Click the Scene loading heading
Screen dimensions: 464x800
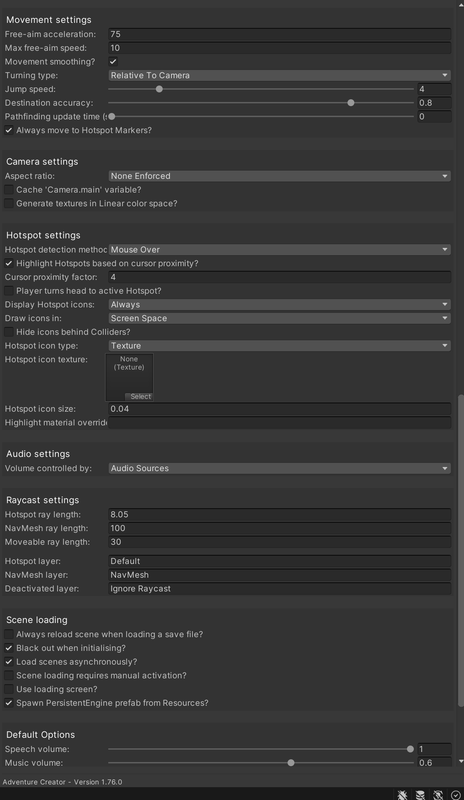[x=37, y=620]
